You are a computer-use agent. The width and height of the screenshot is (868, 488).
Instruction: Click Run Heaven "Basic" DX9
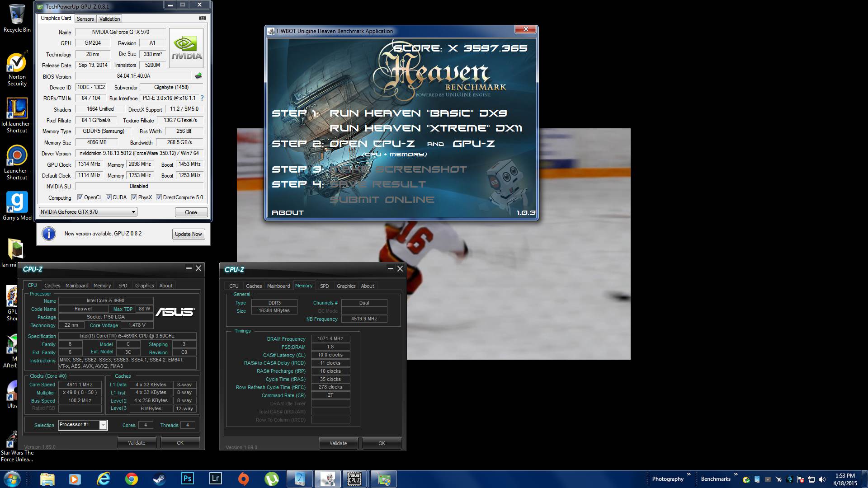click(418, 113)
